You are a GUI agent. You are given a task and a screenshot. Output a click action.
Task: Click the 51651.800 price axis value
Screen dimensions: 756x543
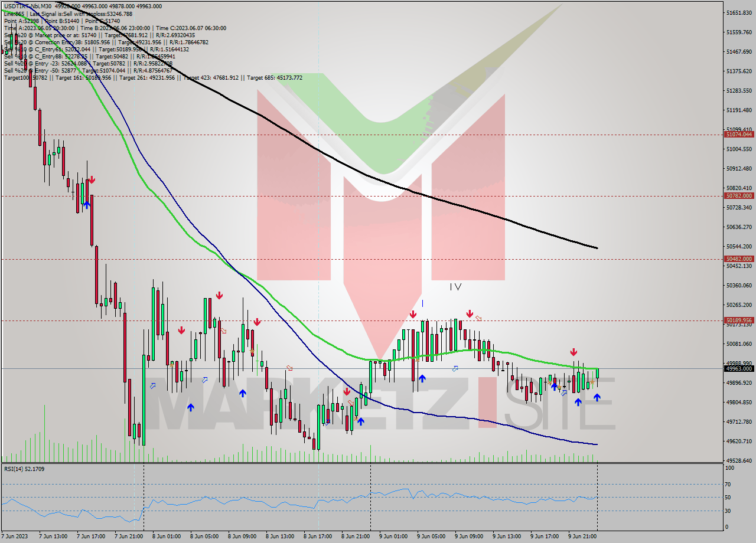[739, 12]
